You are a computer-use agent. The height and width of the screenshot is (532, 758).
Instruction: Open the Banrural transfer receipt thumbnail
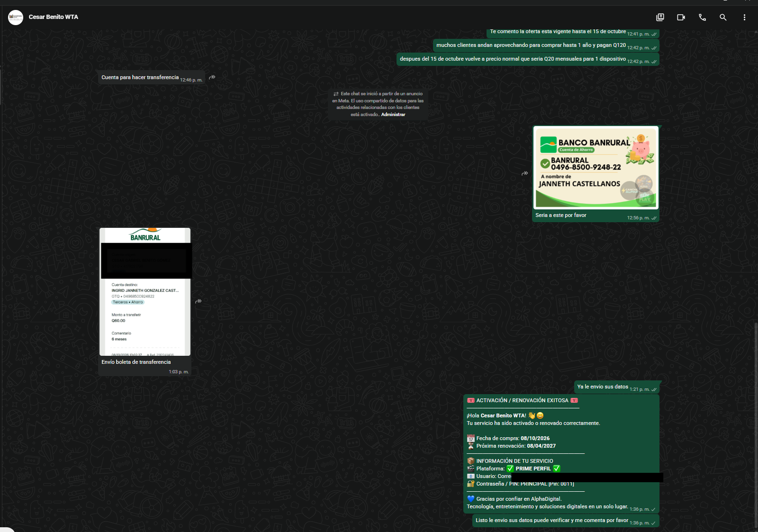click(145, 291)
